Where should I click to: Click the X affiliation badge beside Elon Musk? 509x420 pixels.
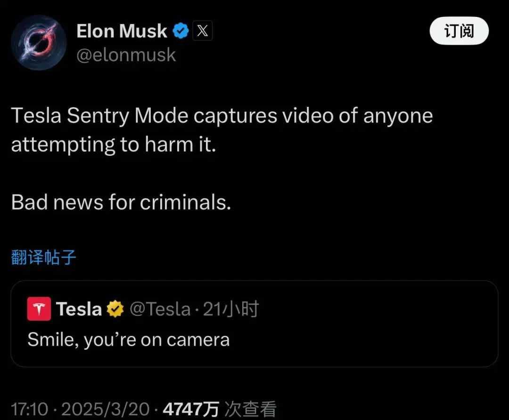click(202, 32)
